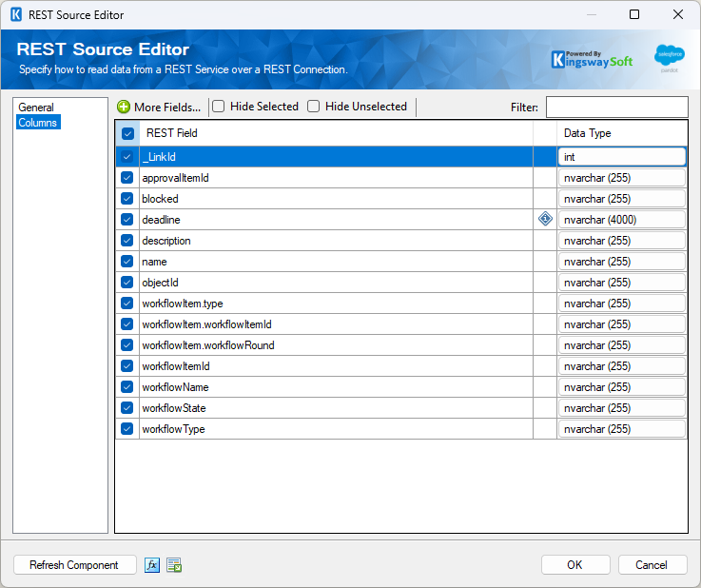Uncheck the _LinkId field checkbox
Viewport: 701px width, 588px height.
pyautogui.click(x=127, y=157)
